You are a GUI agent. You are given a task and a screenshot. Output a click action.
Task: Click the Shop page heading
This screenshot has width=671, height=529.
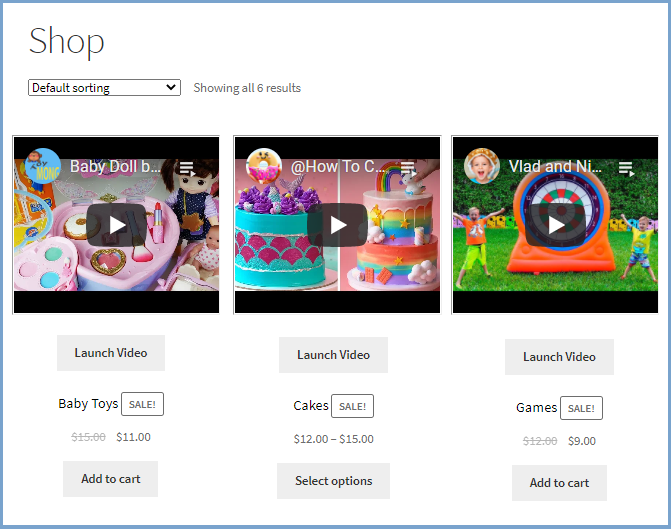[66, 42]
